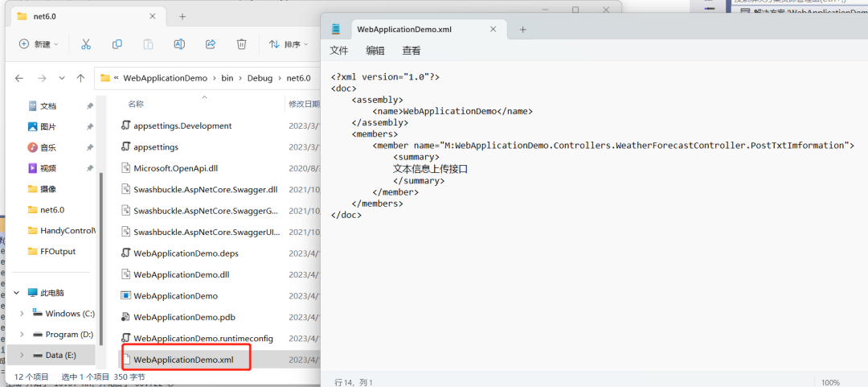
Task: Expand Program (D:) drive node
Action: pos(22,335)
